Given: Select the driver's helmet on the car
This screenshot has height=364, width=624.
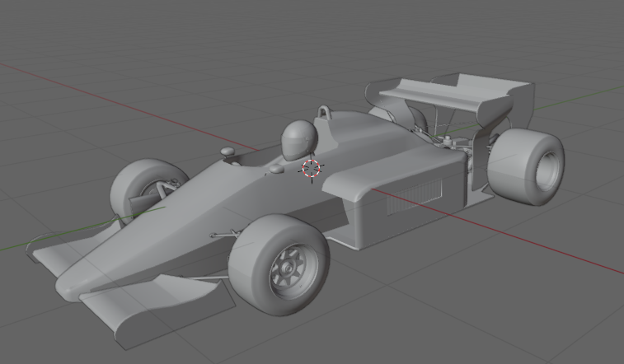Looking at the screenshot, I should [299, 140].
